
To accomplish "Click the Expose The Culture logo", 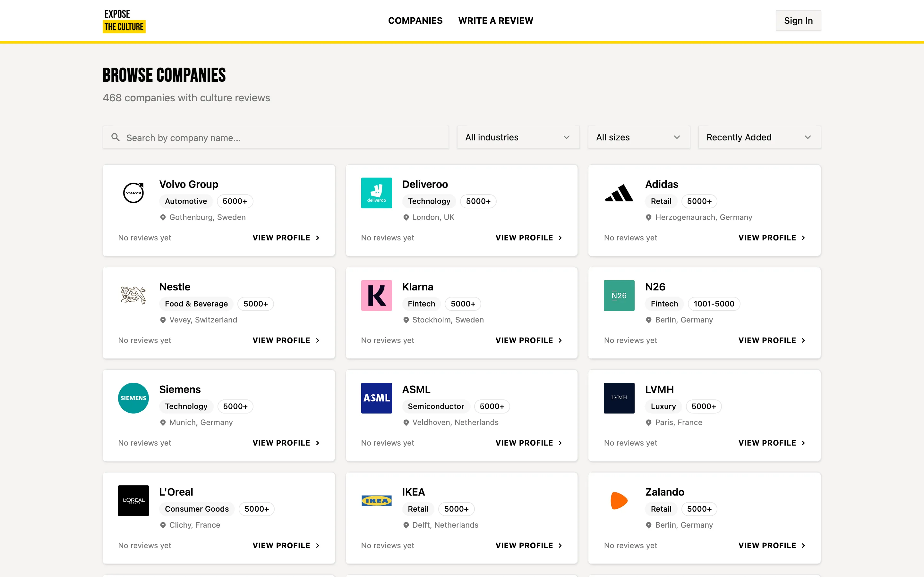I will click(x=124, y=21).
